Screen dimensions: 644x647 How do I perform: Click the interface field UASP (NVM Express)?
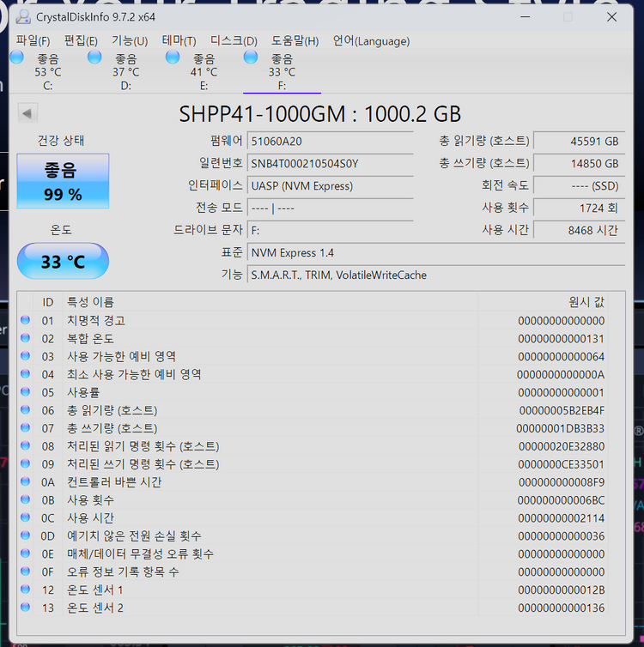[x=331, y=185]
